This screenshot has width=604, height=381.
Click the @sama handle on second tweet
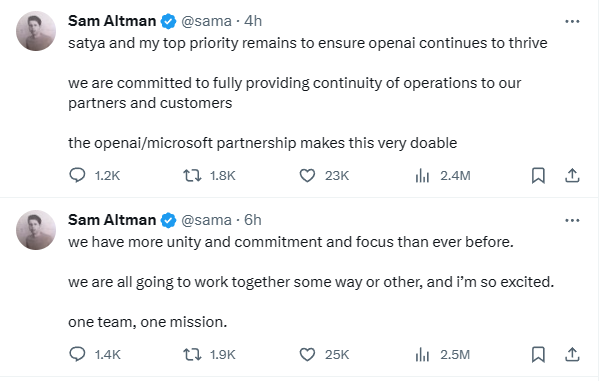(206, 220)
